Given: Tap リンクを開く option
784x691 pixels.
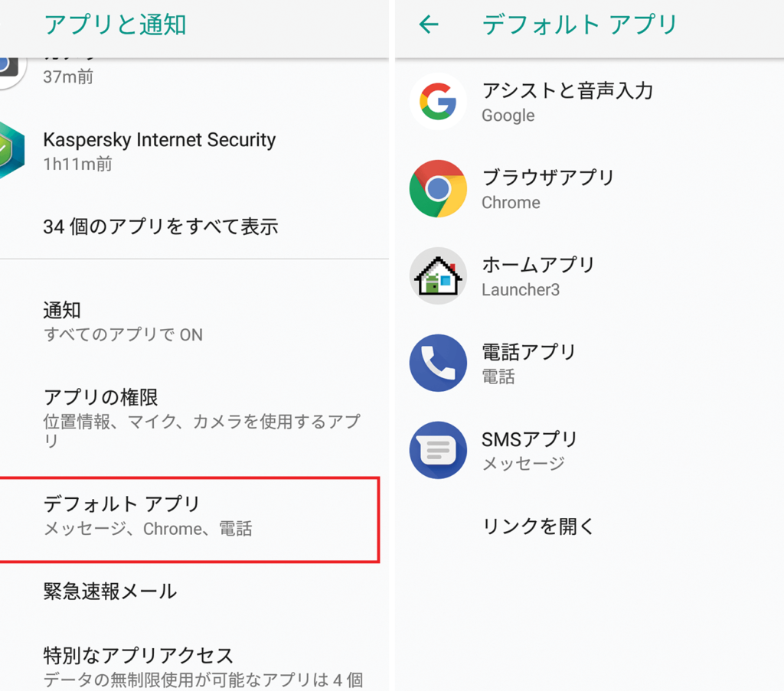Looking at the screenshot, I should pos(538,526).
